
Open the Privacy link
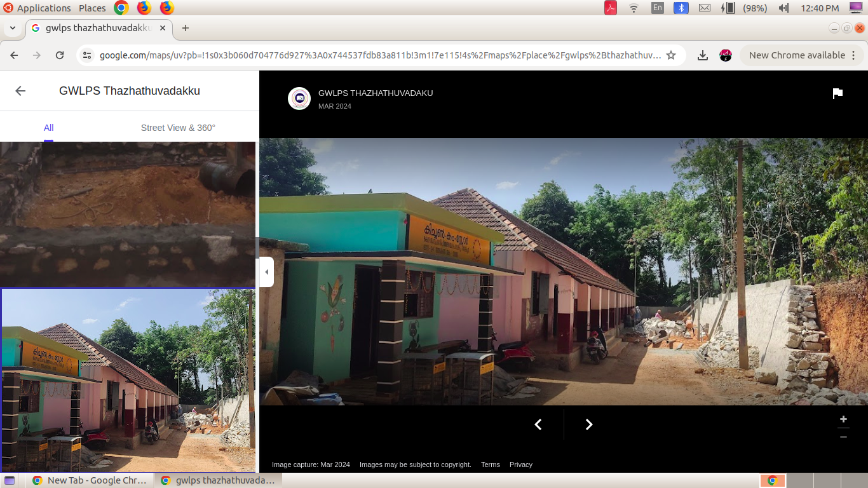(x=520, y=464)
